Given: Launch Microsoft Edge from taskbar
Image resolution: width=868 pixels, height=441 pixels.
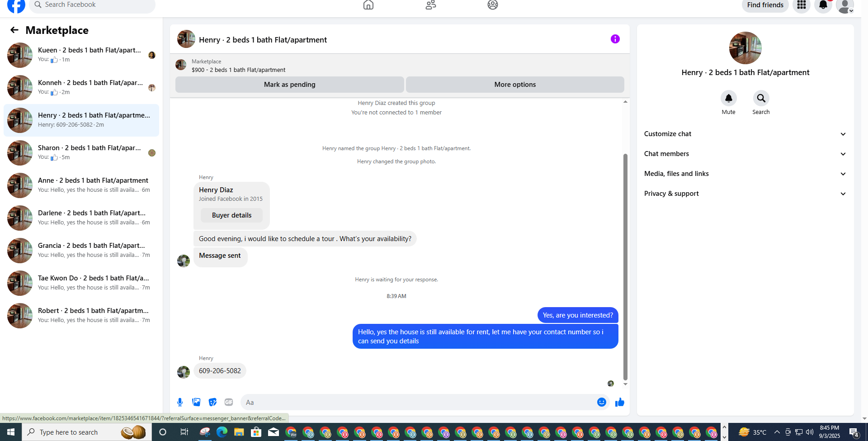Looking at the screenshot, I should [222, 432].
